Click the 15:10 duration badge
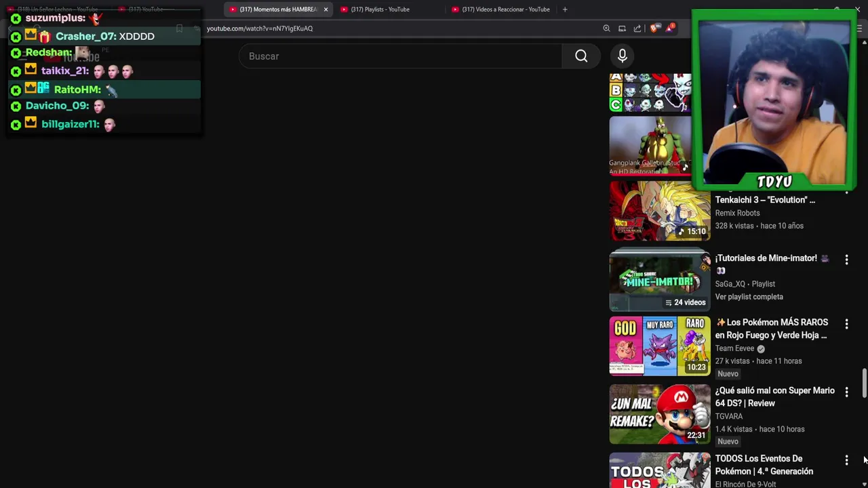 click(692, 231)
